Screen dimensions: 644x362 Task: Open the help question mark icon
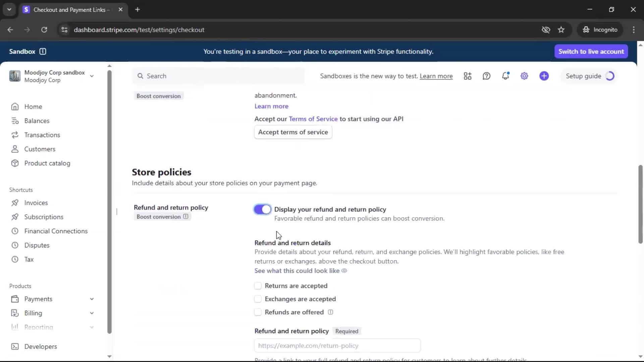coord(486,76)
